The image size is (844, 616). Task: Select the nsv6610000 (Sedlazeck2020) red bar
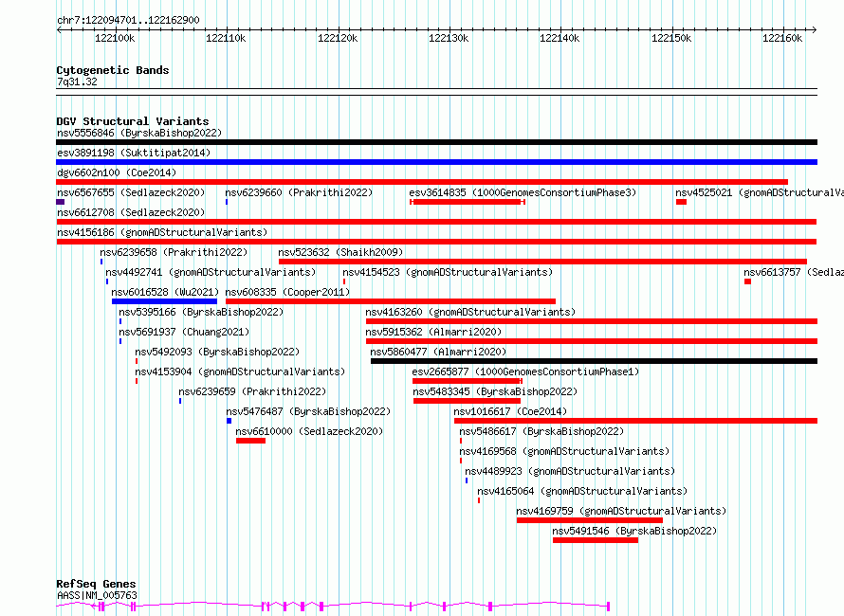click(x=251, y=441)
